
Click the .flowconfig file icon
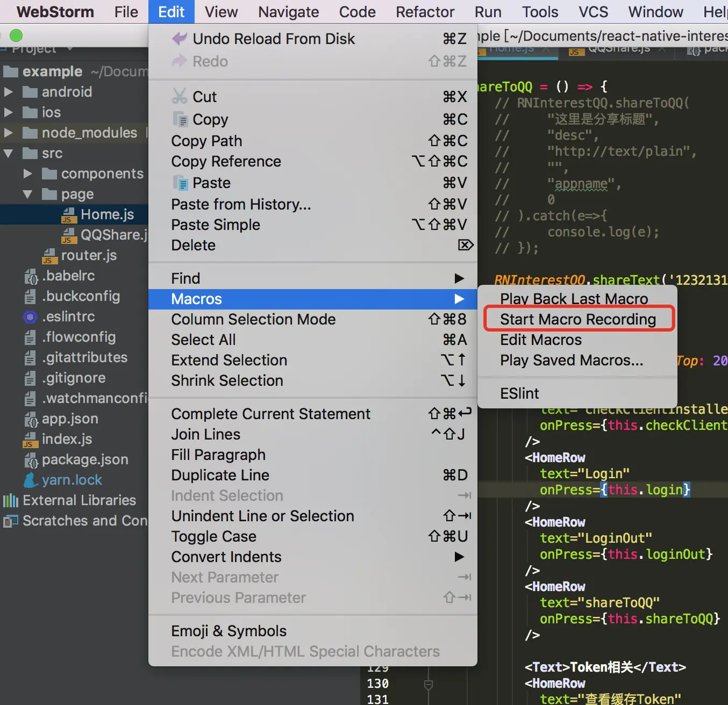[30, 337]
